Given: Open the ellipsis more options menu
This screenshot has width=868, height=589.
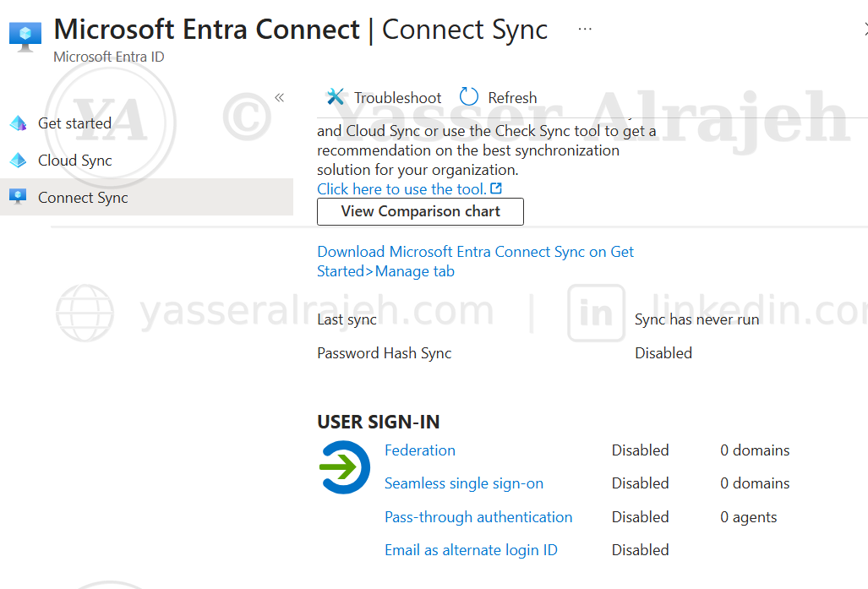Looking at the screenshot, I should point(585,29).
